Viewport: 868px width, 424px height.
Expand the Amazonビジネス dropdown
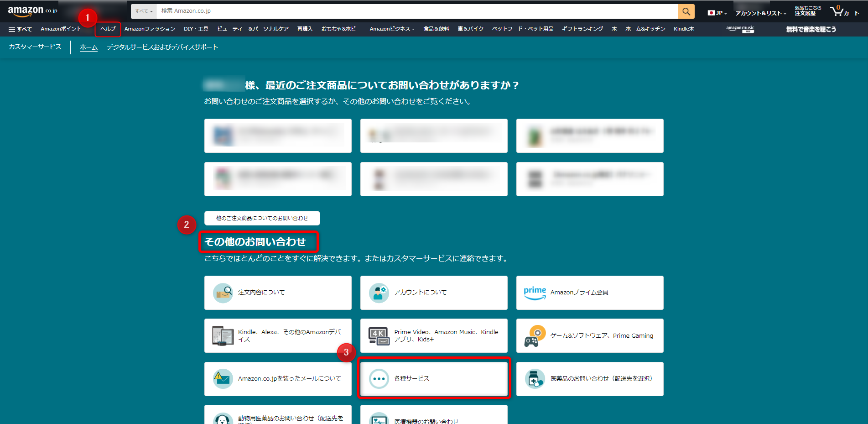click(x=392, y=29)
